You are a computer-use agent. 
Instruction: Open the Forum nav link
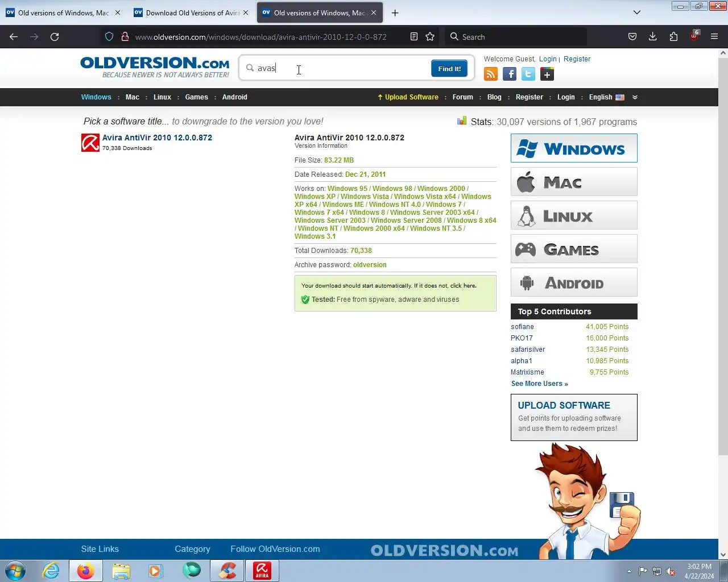click(463, 97)
